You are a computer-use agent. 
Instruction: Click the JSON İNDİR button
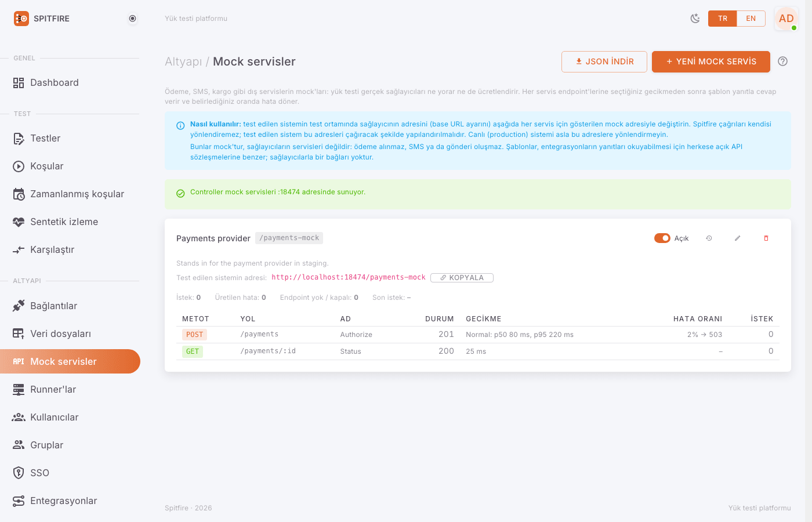(x=604, y=61)
